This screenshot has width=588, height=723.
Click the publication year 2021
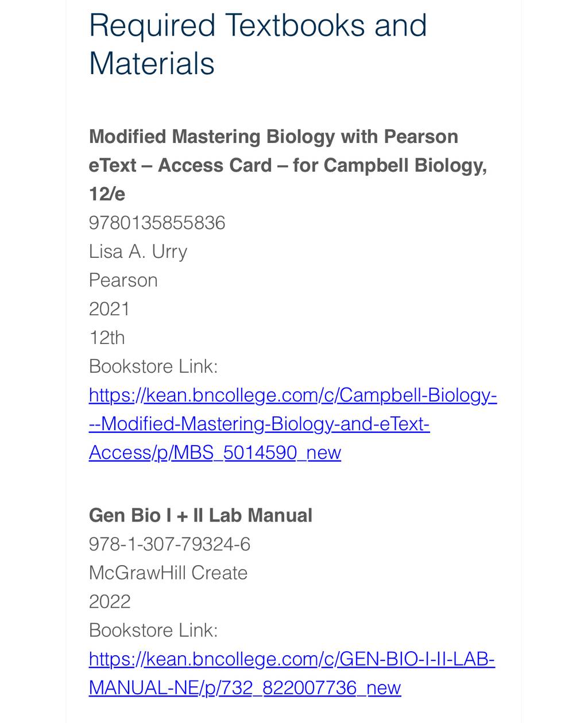click(109, 309)
